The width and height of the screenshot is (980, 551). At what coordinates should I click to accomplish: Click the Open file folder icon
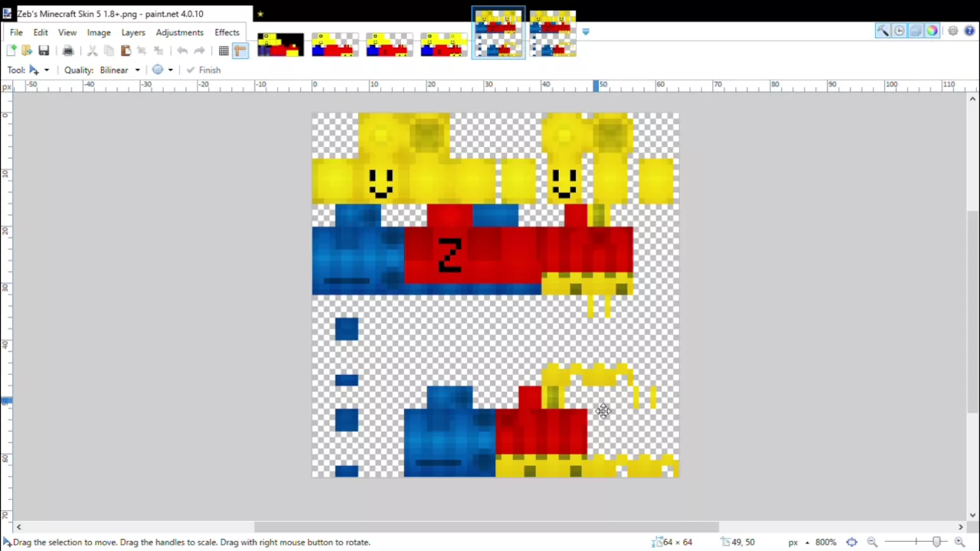[x=27, y=51]
